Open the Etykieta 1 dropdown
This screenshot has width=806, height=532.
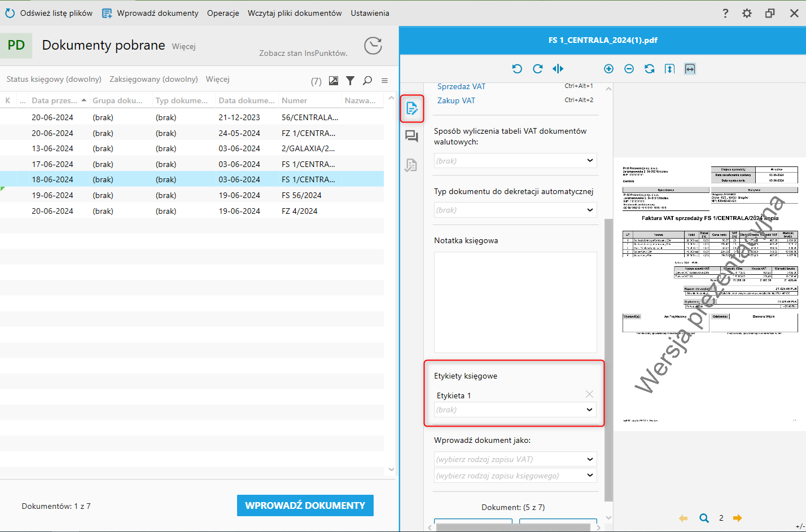coord(515,410)
